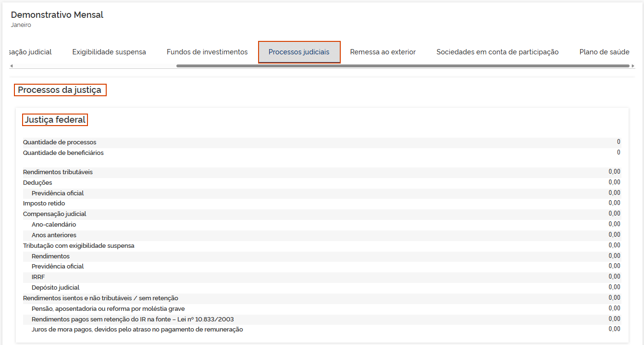Open the Exigibilidade suspensa tab
644x345 pixels.
[109, 52]
